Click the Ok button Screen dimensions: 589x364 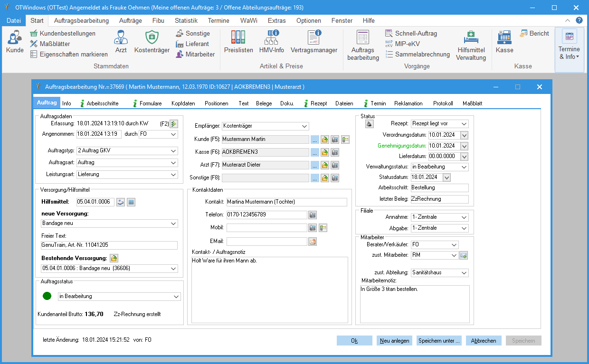pos(354,341)
